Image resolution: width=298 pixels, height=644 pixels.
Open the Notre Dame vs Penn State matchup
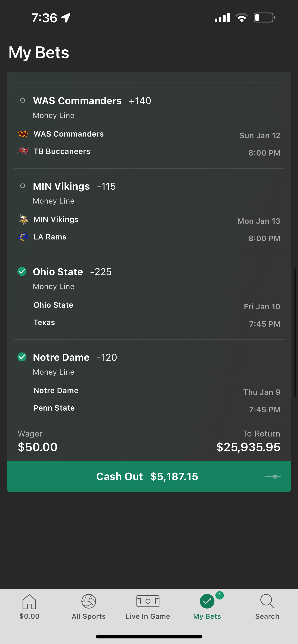click(x=149, y=399)
